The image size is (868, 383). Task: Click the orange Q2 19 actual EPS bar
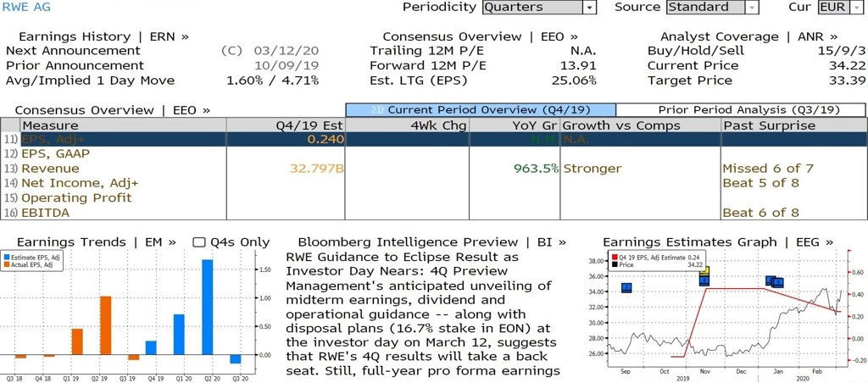pyautogui.click(x=106, y=325)
